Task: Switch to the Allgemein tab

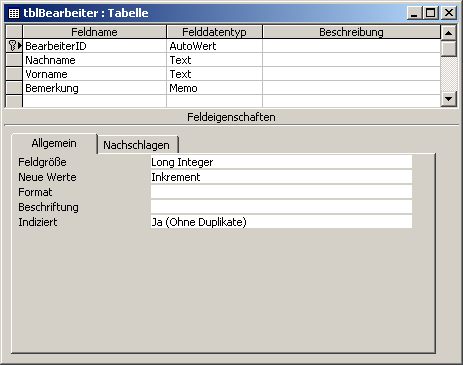Action: pyautogui.click(x=54, y=143)
